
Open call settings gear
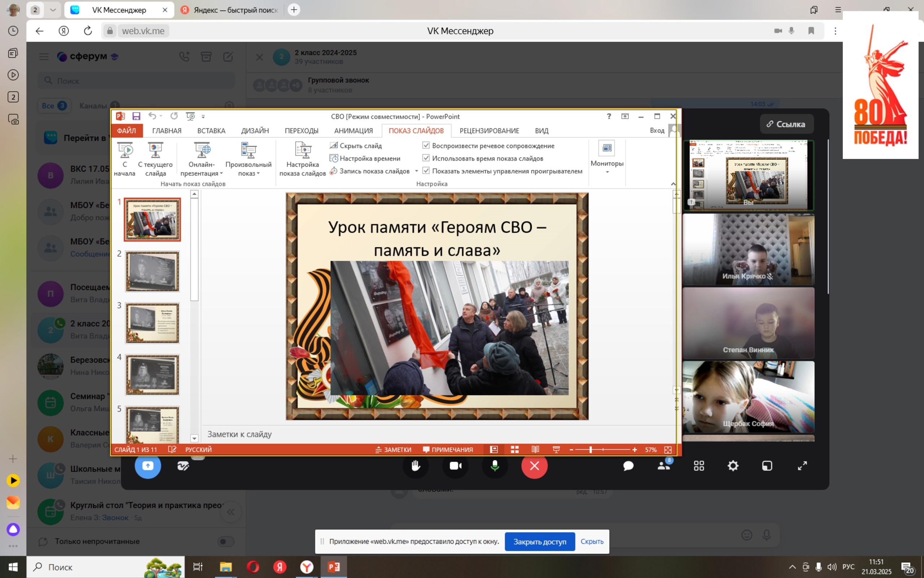coord(733,466)
